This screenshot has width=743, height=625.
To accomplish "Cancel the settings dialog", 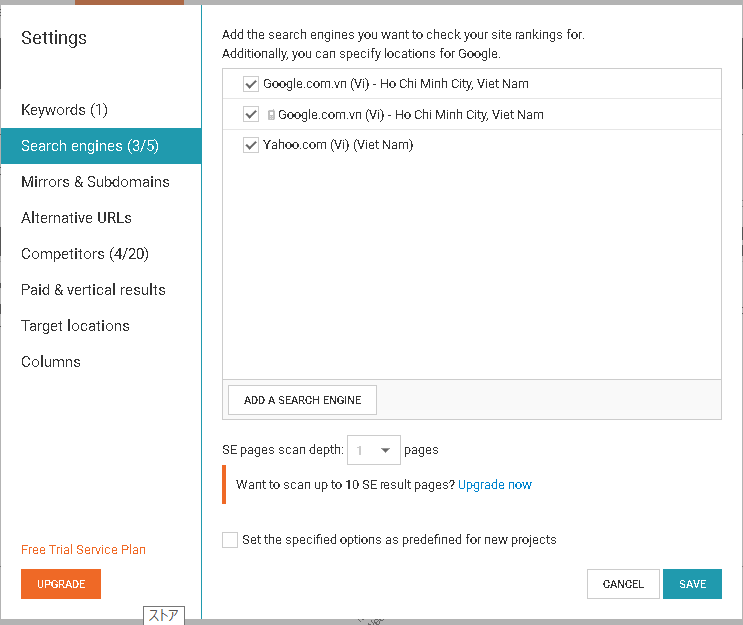I will coord(623,584).
